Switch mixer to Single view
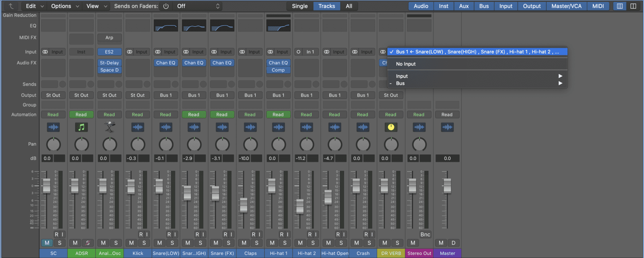644x258 pixels. point(300,6)
